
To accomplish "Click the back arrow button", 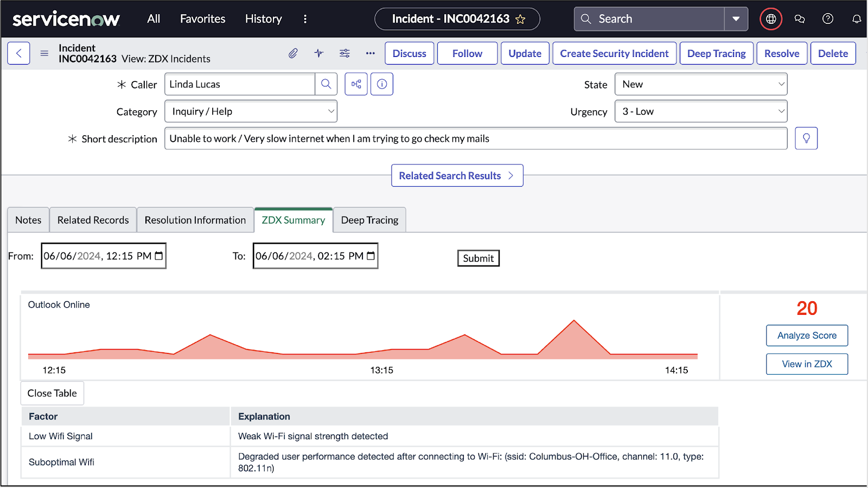I will pos(18,53).
